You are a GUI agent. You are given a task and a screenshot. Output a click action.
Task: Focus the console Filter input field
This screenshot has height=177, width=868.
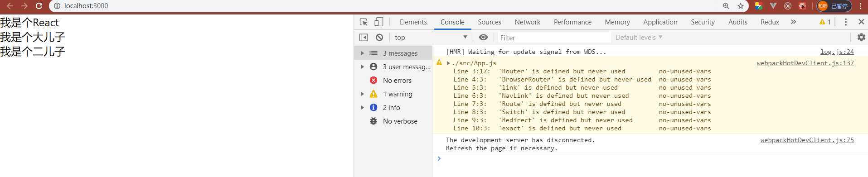[554, 38]
